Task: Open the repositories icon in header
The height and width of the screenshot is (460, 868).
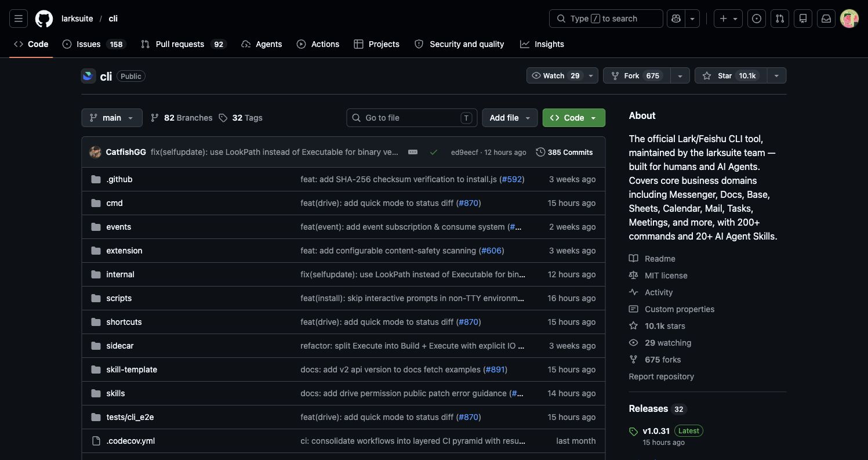Action: [803, 19]
